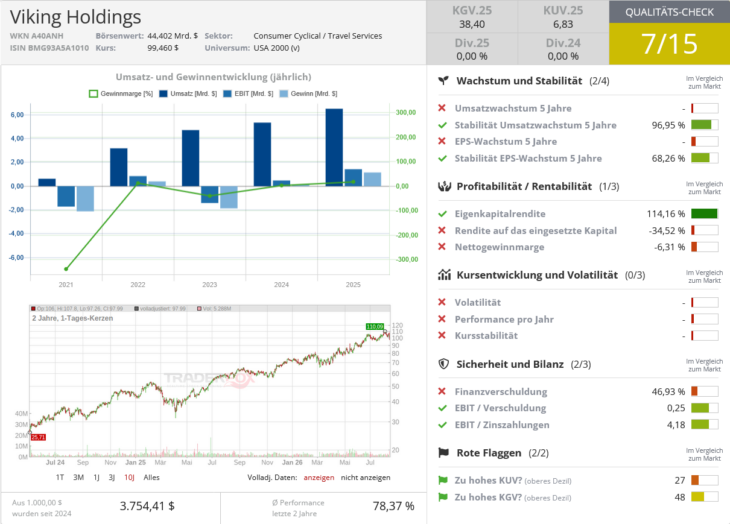
Task: Click the KGV.25 value box
Action: point(472,17)
